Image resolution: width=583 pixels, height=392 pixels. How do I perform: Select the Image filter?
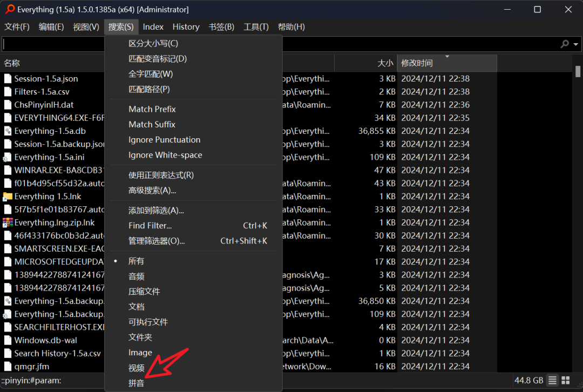pos(193,352)
